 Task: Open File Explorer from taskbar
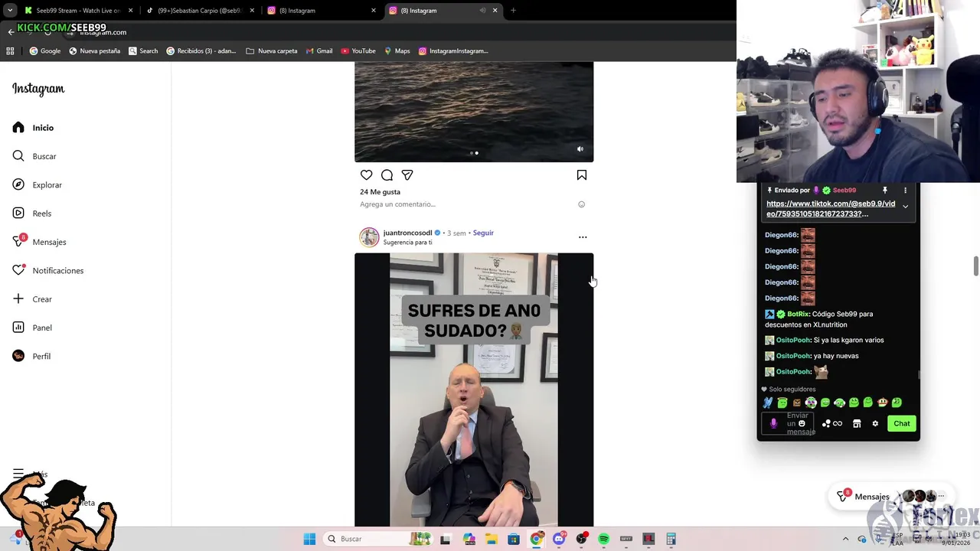(x=491, y=539)
